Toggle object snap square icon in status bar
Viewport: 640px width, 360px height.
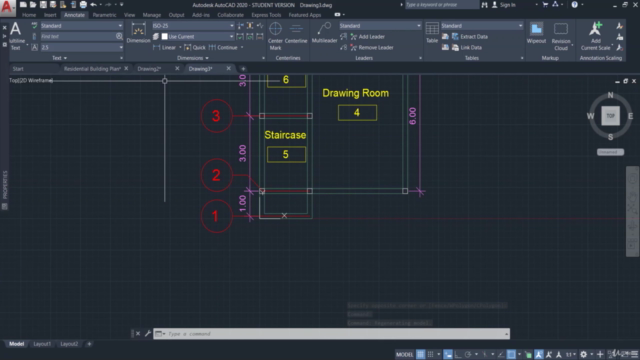[511, 354]
